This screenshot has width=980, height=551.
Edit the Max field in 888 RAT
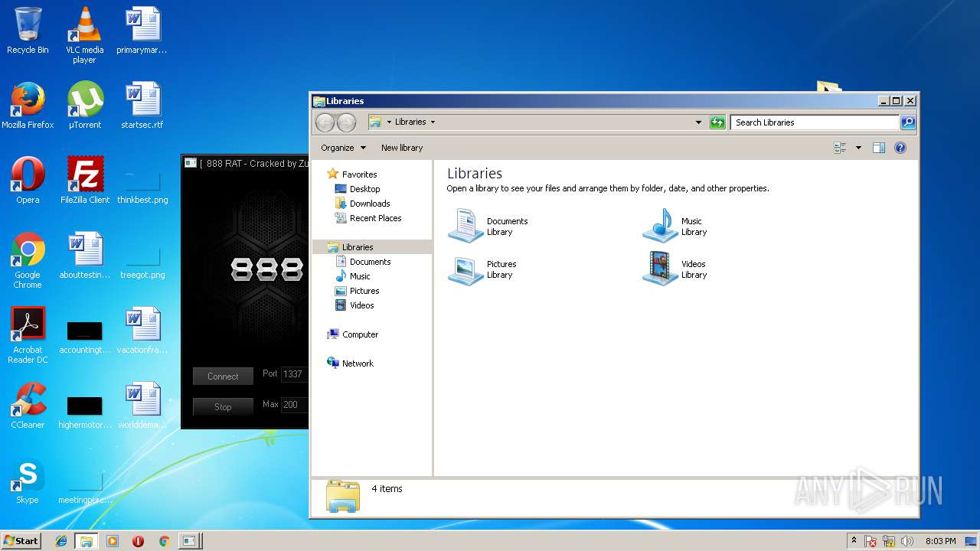coord(294,405)
